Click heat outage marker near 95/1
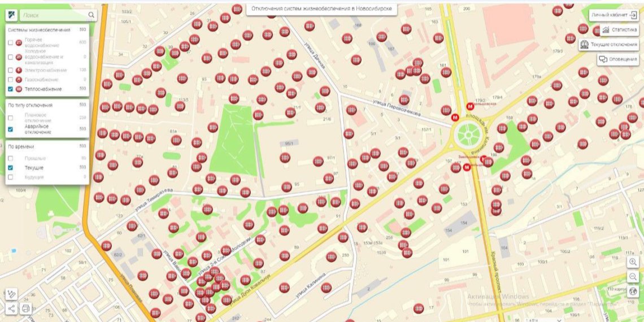644x322 pixels. pyautogui.click(x=285, y=158)
